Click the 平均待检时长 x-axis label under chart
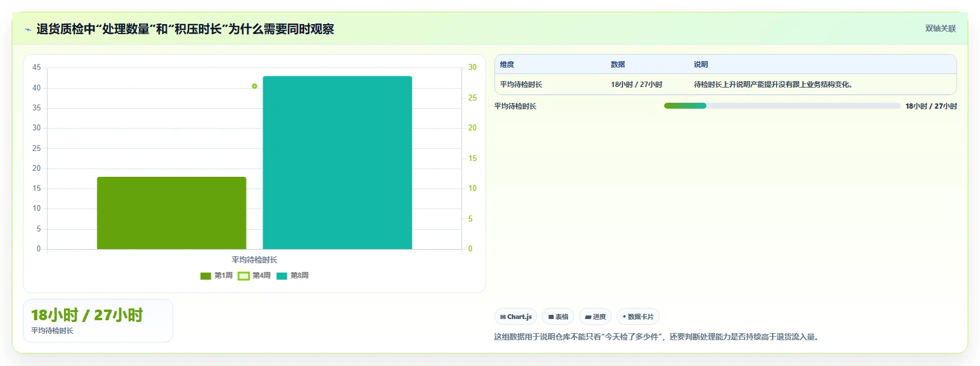The image size is (980, 366). [x=254, y=260]
